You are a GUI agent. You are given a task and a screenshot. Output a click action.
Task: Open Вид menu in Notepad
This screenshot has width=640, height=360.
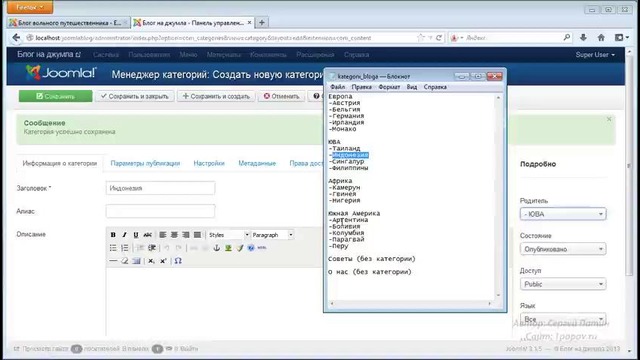(412, 87)
